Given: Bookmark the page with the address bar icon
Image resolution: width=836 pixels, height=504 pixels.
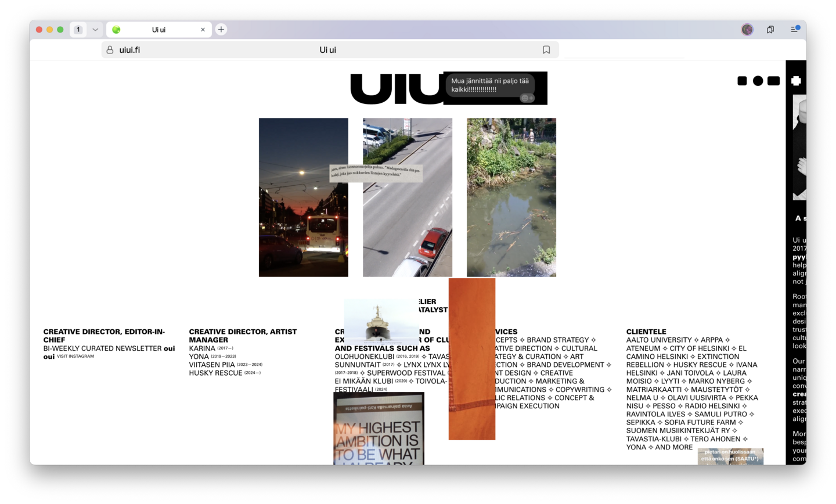Looking at the screenshot, I should point(546,50).
